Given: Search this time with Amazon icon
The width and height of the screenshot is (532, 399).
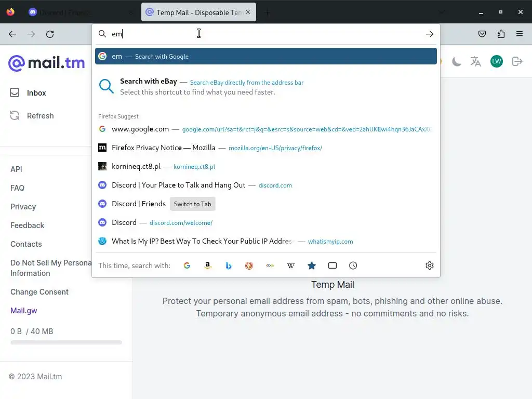Looking at the screenshot, I should tap(208, 265).
